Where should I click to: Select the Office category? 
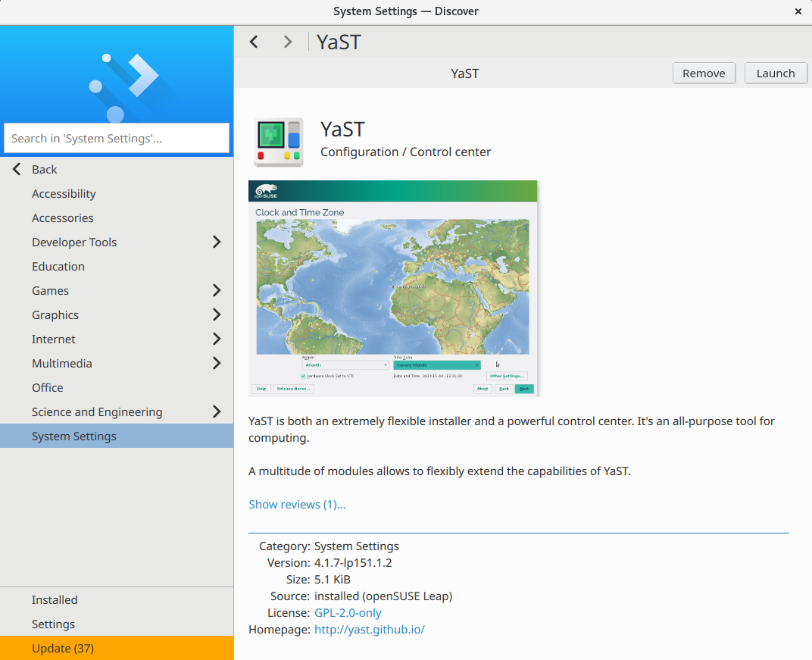point(48,388)
